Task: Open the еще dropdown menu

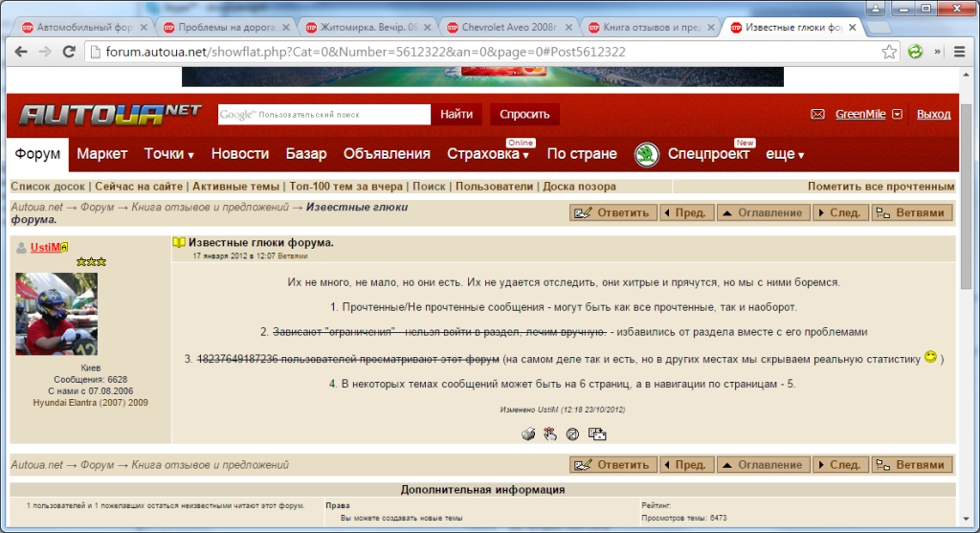Action: (x=785, y=154)
